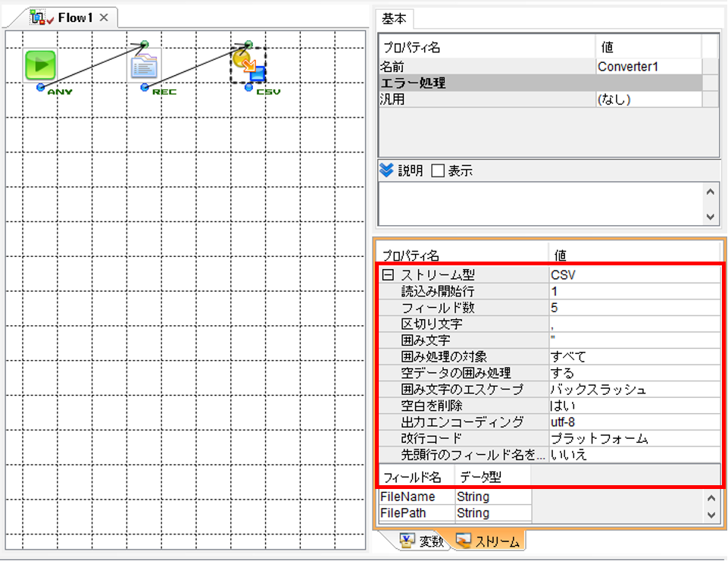Click the flow icon on Flow1 tab
The height and width of the screenshot is (561, 728).
(x=41, y=17)
